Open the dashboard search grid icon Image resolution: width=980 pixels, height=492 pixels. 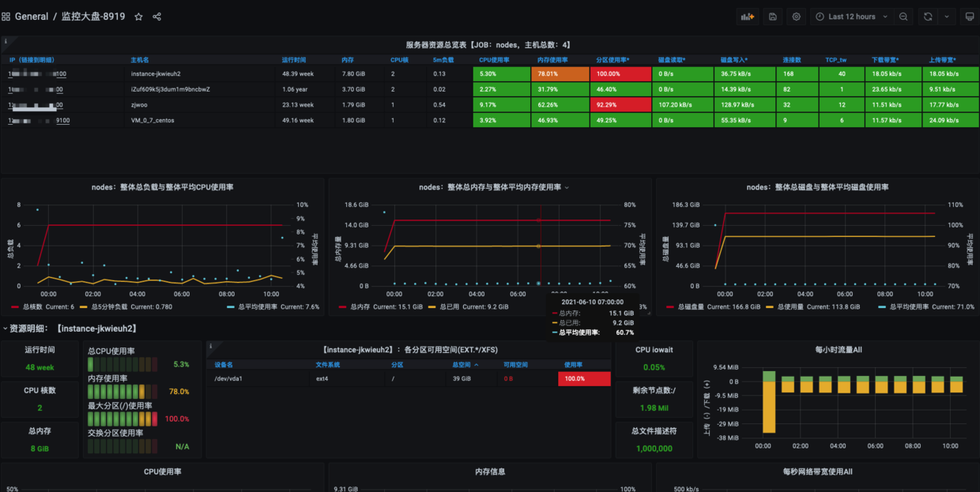(x=6, y=17)
